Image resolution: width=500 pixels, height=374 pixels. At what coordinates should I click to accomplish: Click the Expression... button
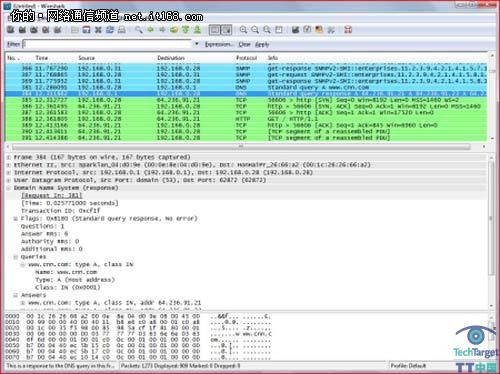pyautogui.click(x=218, y=44)
